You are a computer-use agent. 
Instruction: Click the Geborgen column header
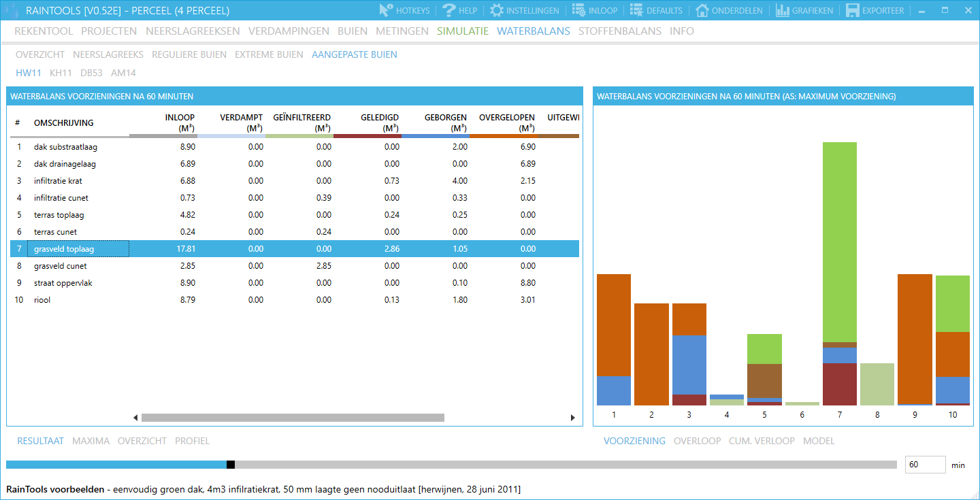436,122
